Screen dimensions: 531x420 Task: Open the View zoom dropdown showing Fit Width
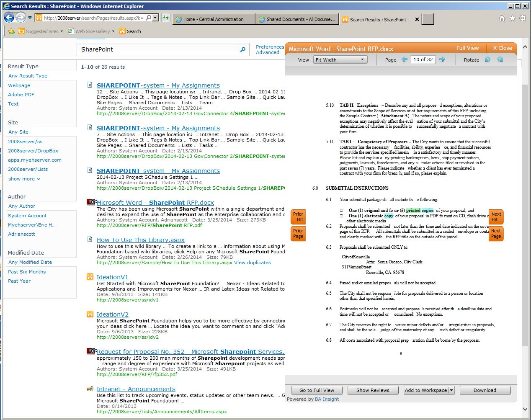tap(340, 60)
